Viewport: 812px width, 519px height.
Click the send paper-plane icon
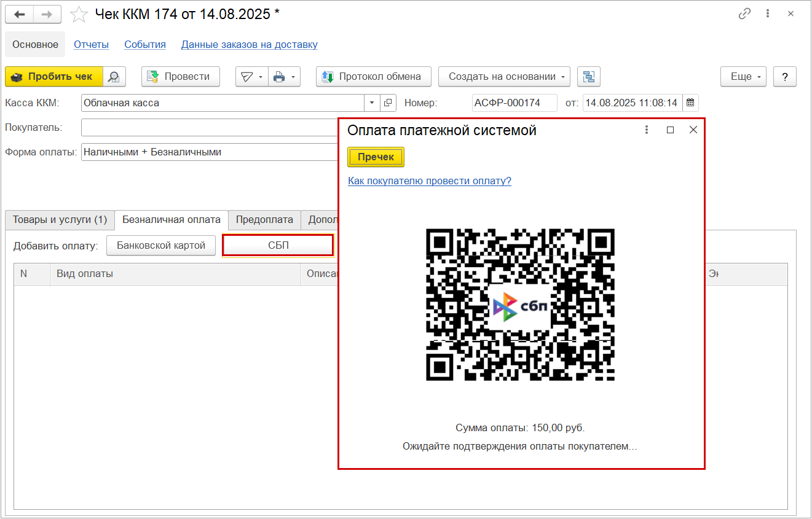246,77
